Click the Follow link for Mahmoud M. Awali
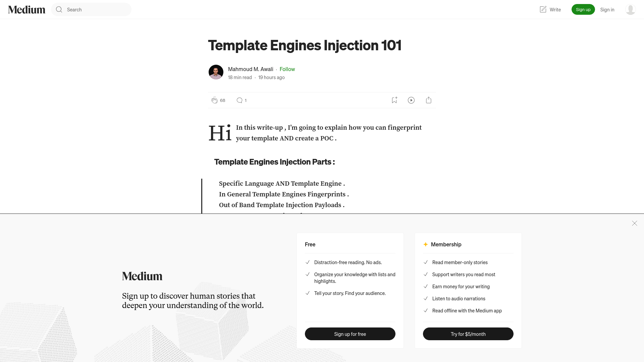Viewport: 644px width, 362px height. (287, 69)
